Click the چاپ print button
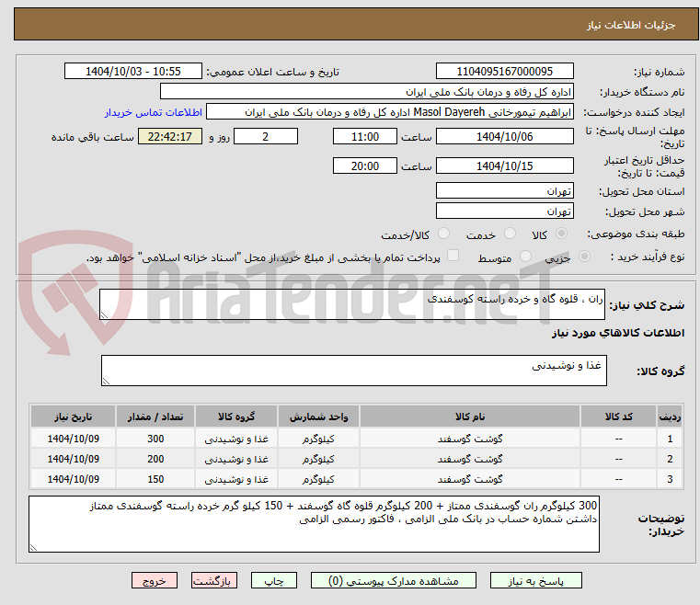Viewport: 700px width, 605px height. pyautogui.click(x=274, y=580)
